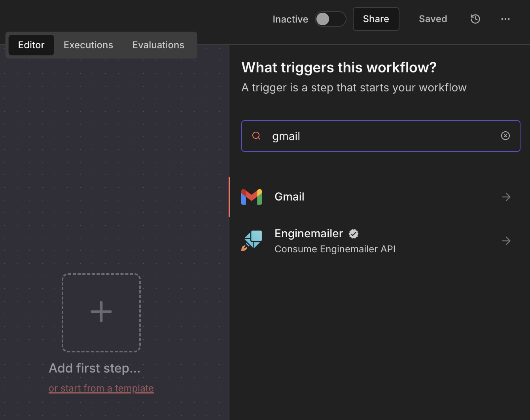The height and width of the screenshot is (420, 530).
Task: Open the start from a template link
Action: point(101,388)
